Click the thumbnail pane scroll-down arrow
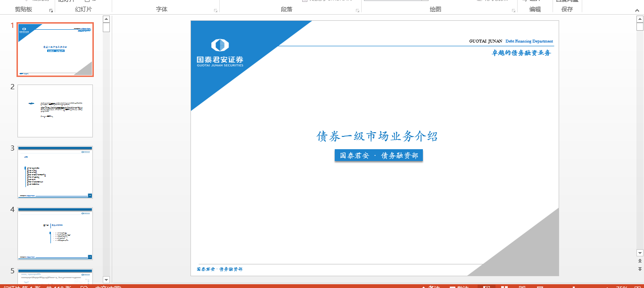 click(x=106, y=280)
